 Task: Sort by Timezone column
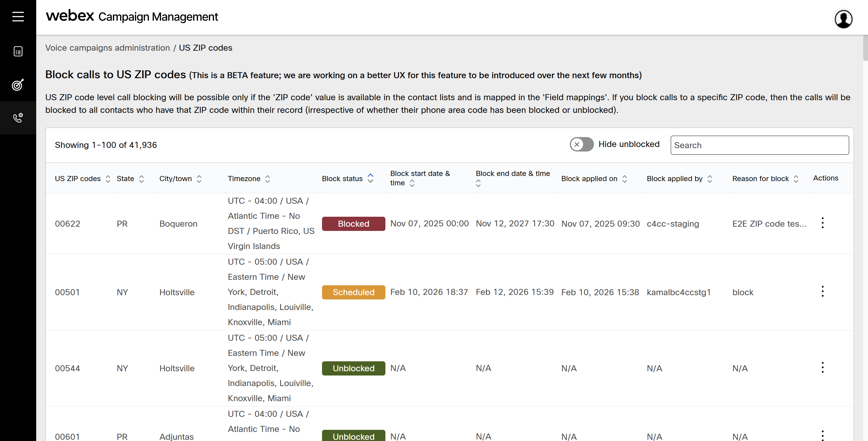[267, 179]
